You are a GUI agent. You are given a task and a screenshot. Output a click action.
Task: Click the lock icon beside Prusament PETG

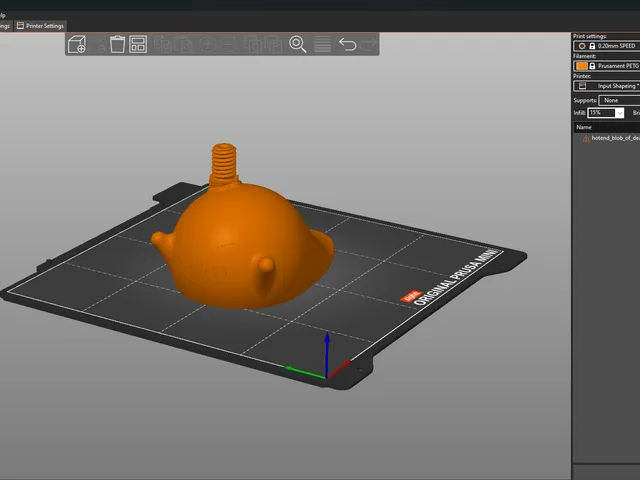coord(592,66)
